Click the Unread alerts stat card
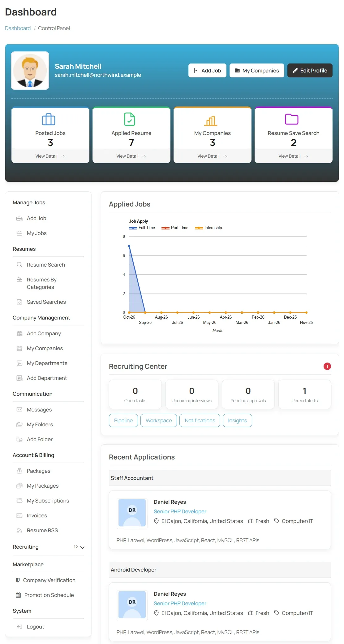 (304, 394)
